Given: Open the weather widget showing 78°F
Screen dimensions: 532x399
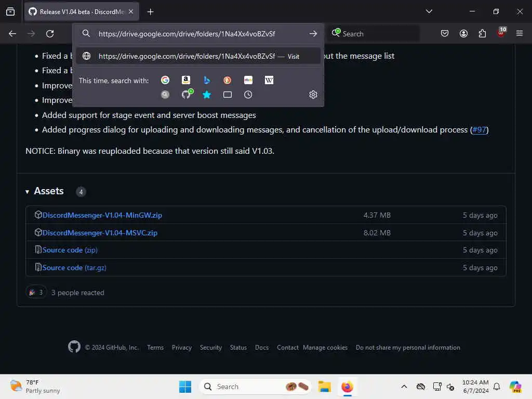Looking at the screenshot, I should click(x=35, y=387).
